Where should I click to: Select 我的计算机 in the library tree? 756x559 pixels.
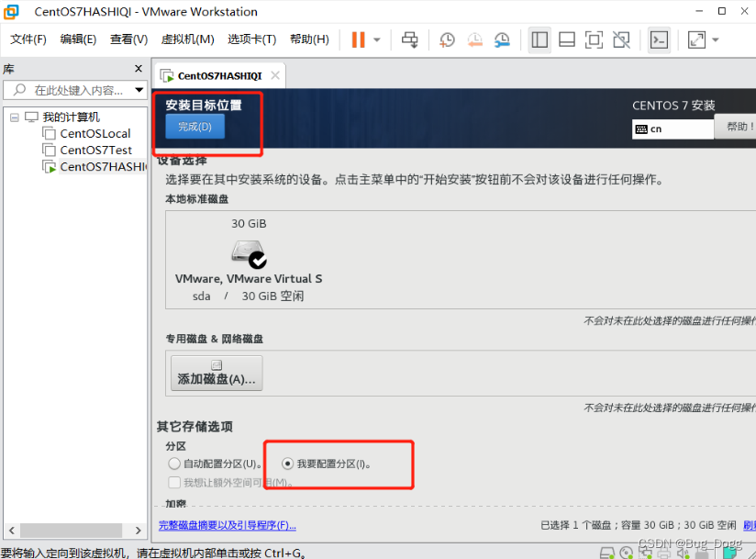click(x=71, y=117)
